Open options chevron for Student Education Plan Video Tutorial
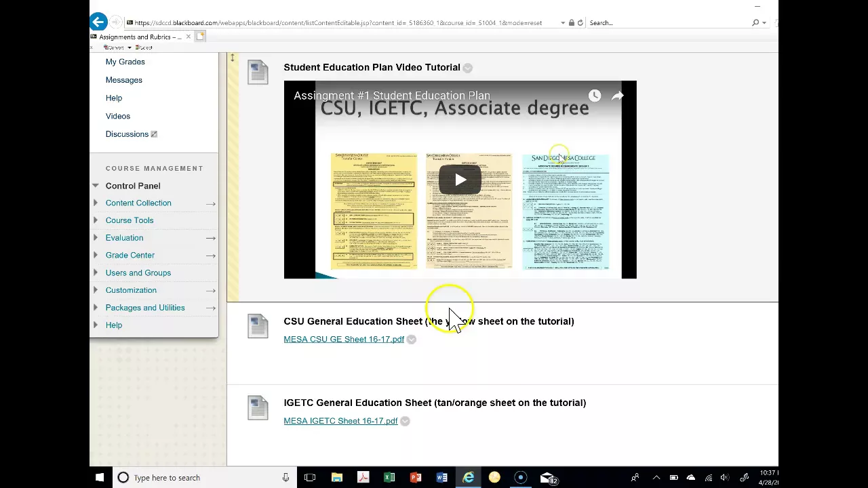Screen dimensions: 868x488 tap(467, 68)
